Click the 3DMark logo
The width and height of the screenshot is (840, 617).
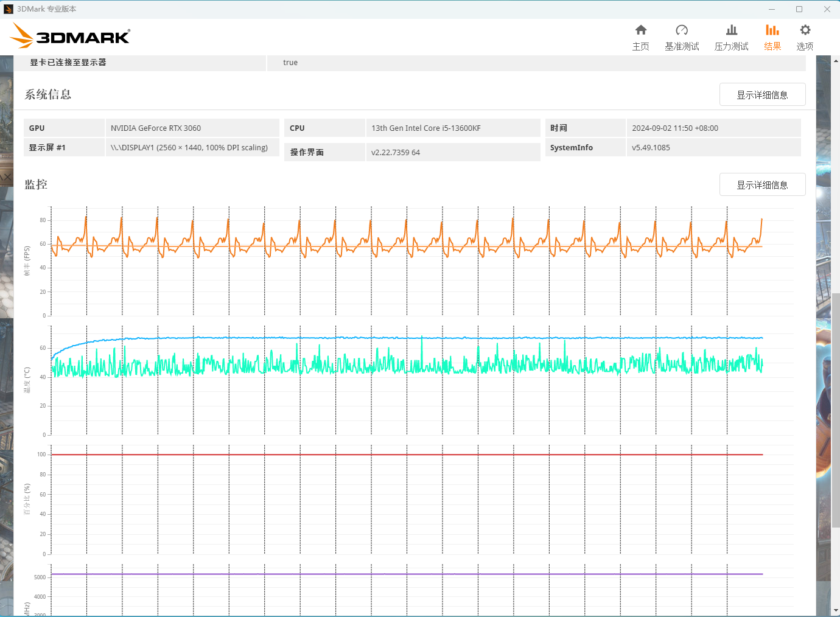[70, 36]
